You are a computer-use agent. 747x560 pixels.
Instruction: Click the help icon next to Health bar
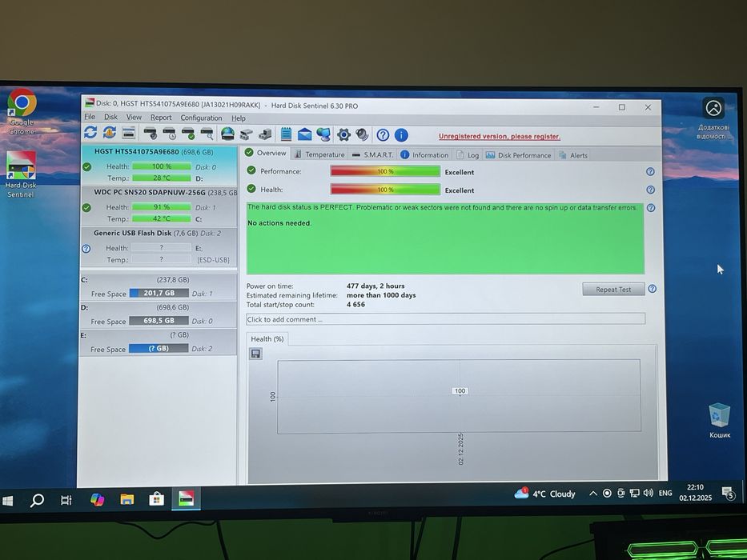tap(650, 190)
